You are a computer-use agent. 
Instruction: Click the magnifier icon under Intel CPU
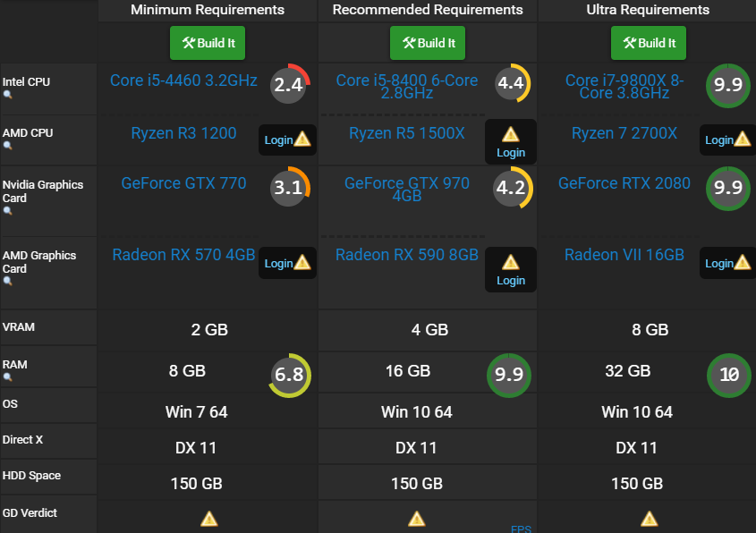(8, 95)
